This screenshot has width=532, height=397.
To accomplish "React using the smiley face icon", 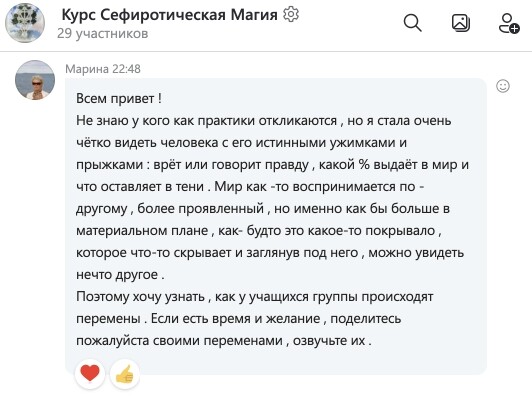I will click(503, 86).
